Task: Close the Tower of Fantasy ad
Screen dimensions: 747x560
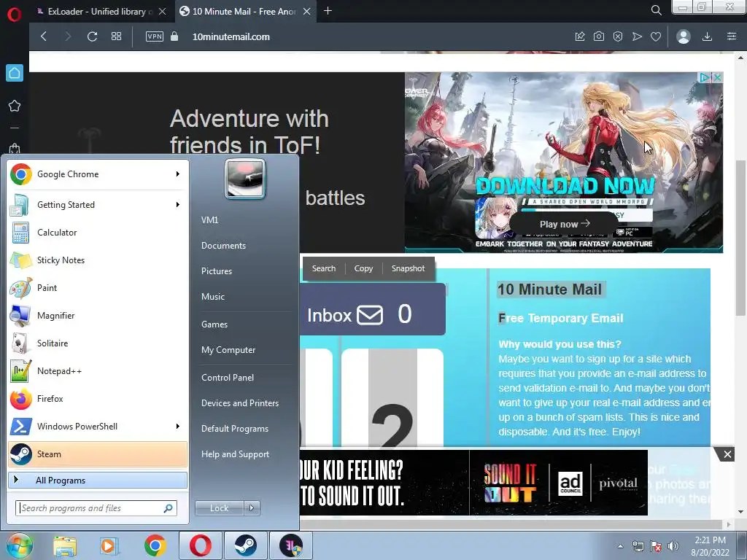Action: tap(718, 77)
